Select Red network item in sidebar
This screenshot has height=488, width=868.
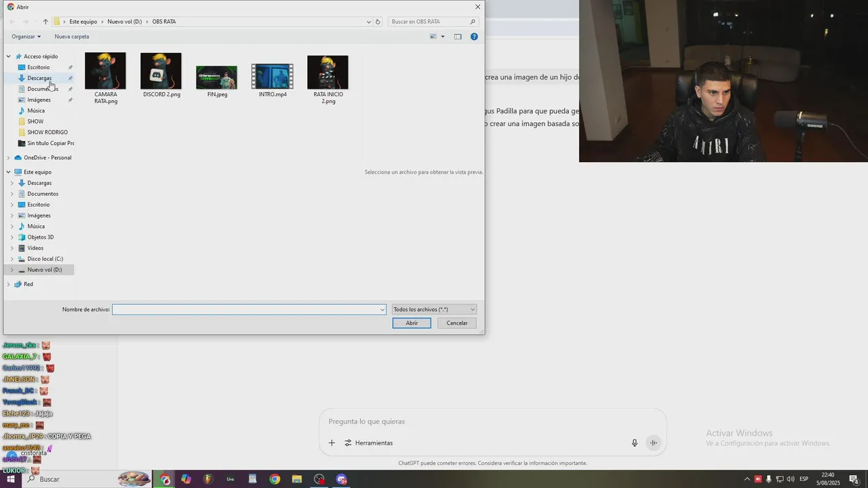point(28,284)
